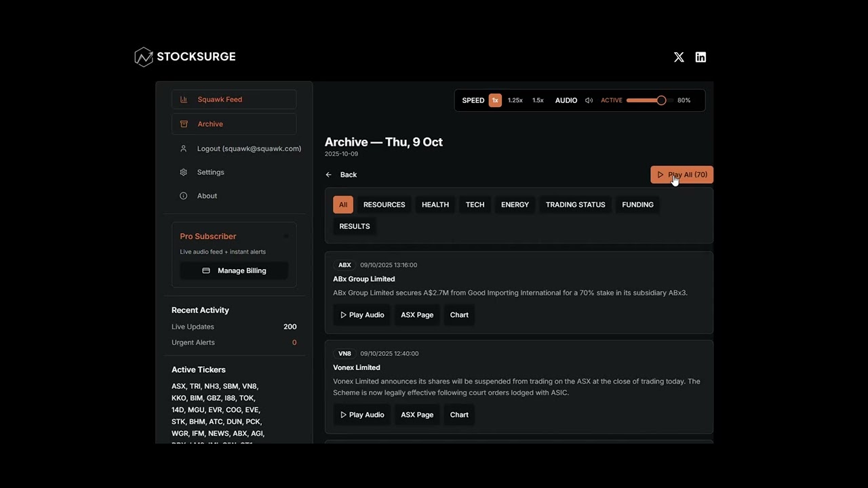Open Archive in sidebar
Image resolution: width=868 pixels, height=488 pixels.
coord(234,124)
